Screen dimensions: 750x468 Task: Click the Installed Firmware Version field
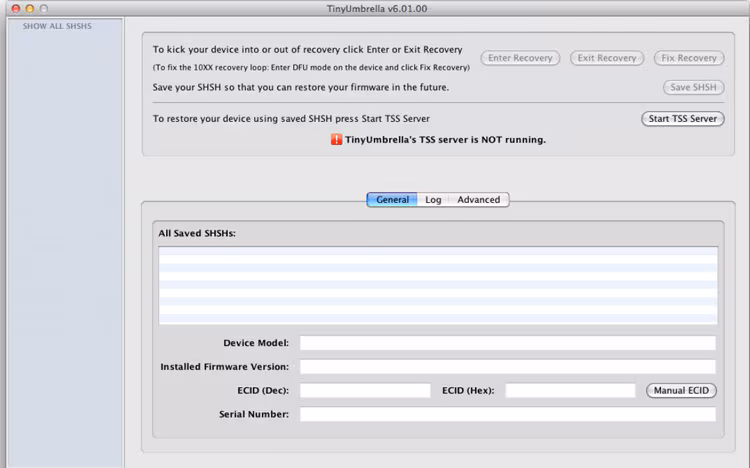(507, 367)
